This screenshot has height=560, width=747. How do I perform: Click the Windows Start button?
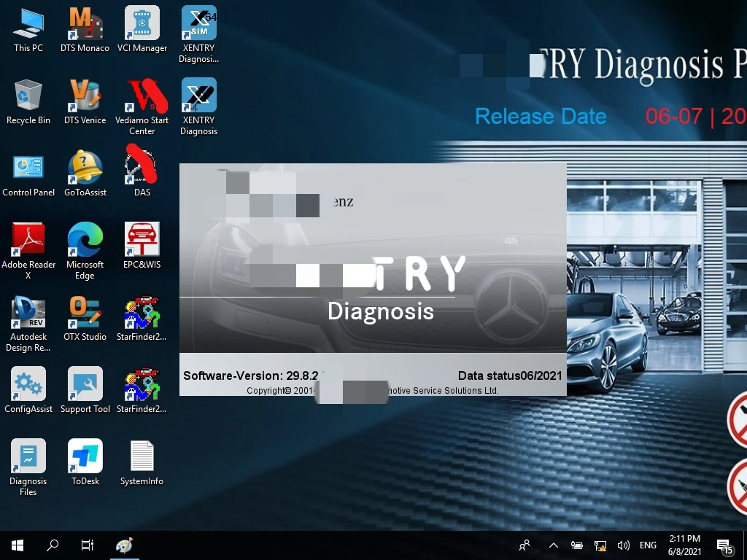click(18, 545)
